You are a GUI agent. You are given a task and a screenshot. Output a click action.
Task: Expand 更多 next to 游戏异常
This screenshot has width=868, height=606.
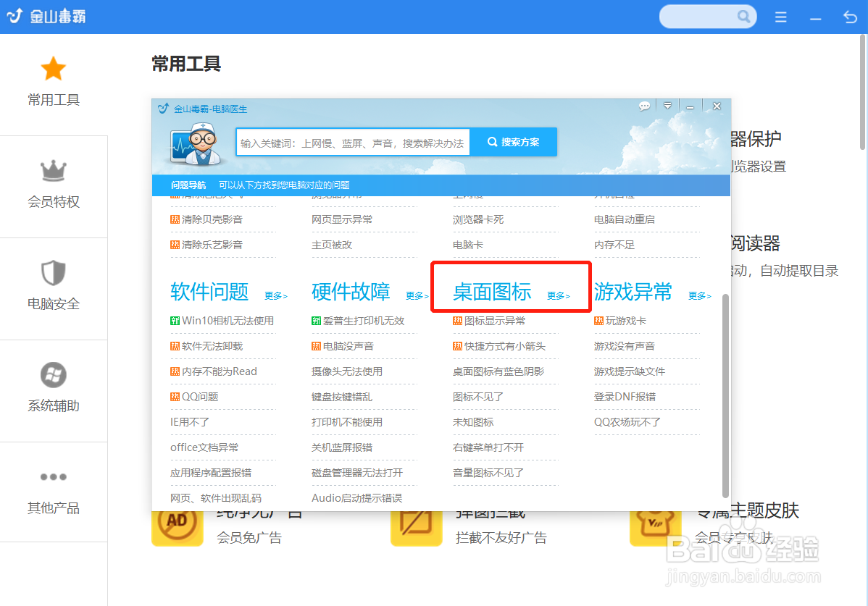point(700,295)
